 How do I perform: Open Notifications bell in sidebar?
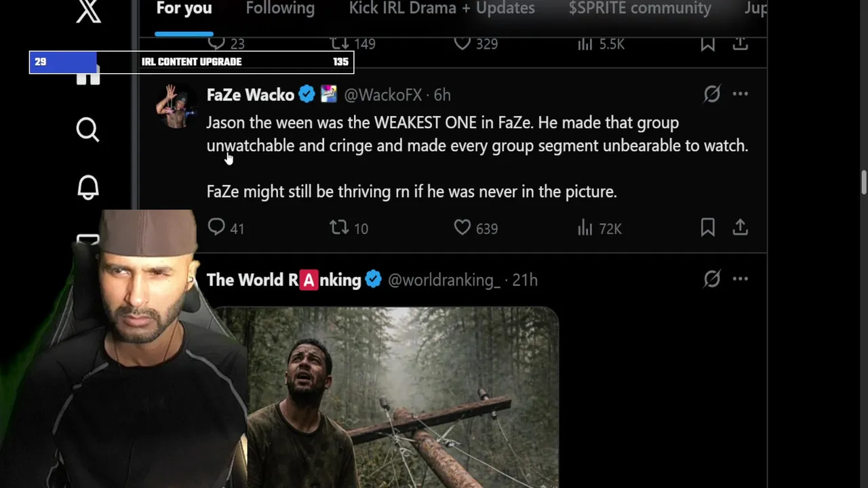(87, 188)
